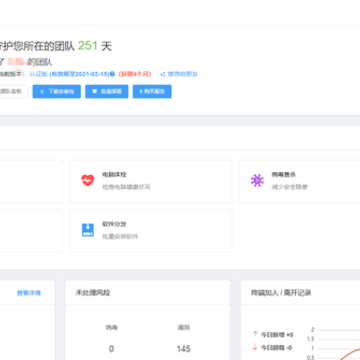
Task: Click the download icon inside 下载安装包 button
Action: [42, 91]
